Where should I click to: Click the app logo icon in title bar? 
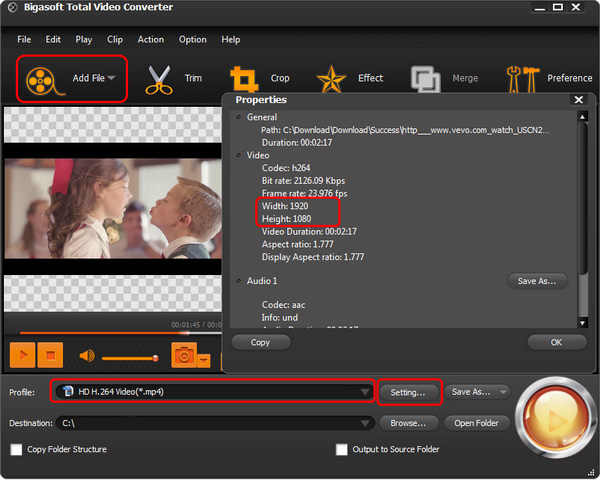pyautogui.click(x=12, y=7)
